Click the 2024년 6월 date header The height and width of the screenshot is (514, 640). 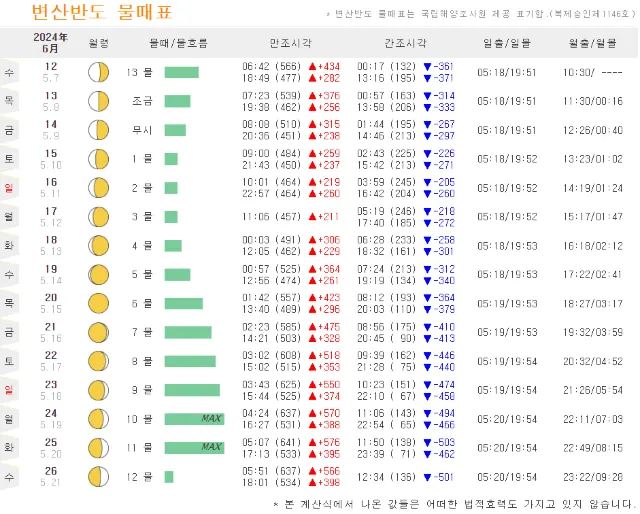[x=50, y=43]
